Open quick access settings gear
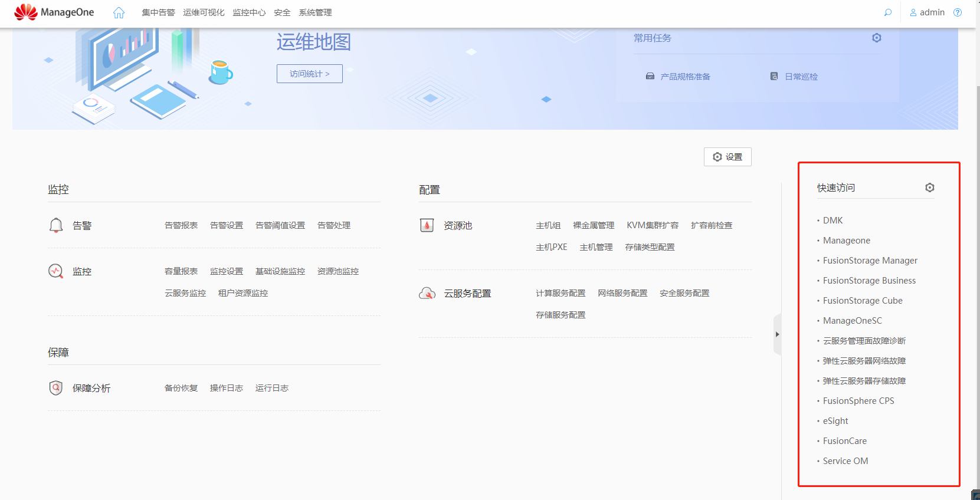The width and height of the screenshot is (980, 500). [x=930, y=187]
